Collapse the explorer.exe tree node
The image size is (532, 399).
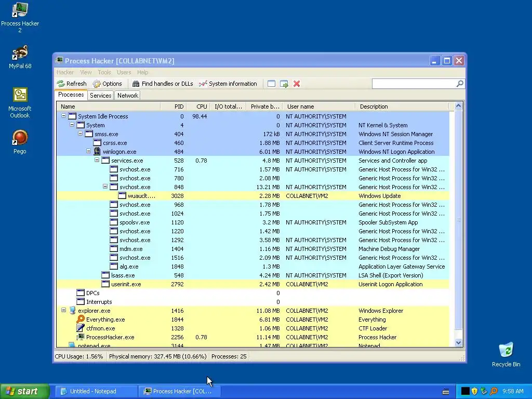[63, 310]
